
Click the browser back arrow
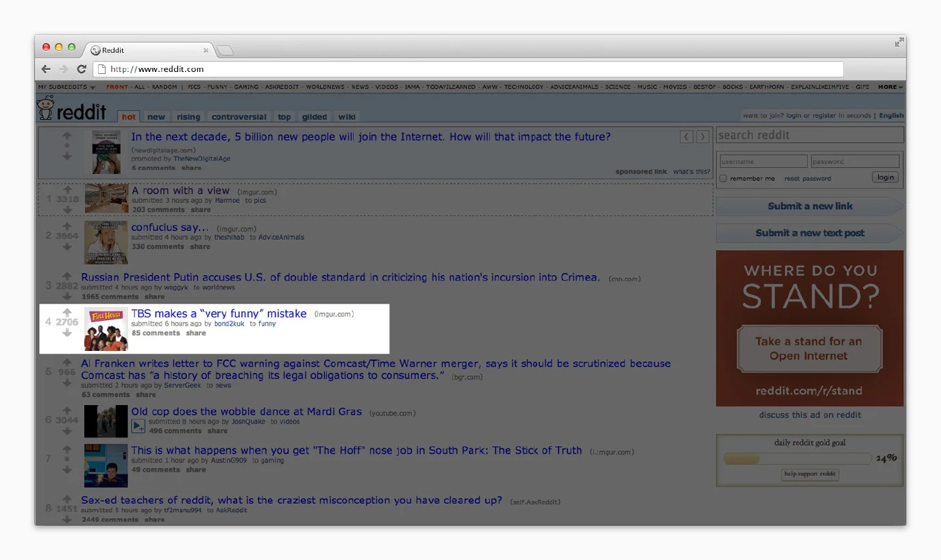click(46, 69)
